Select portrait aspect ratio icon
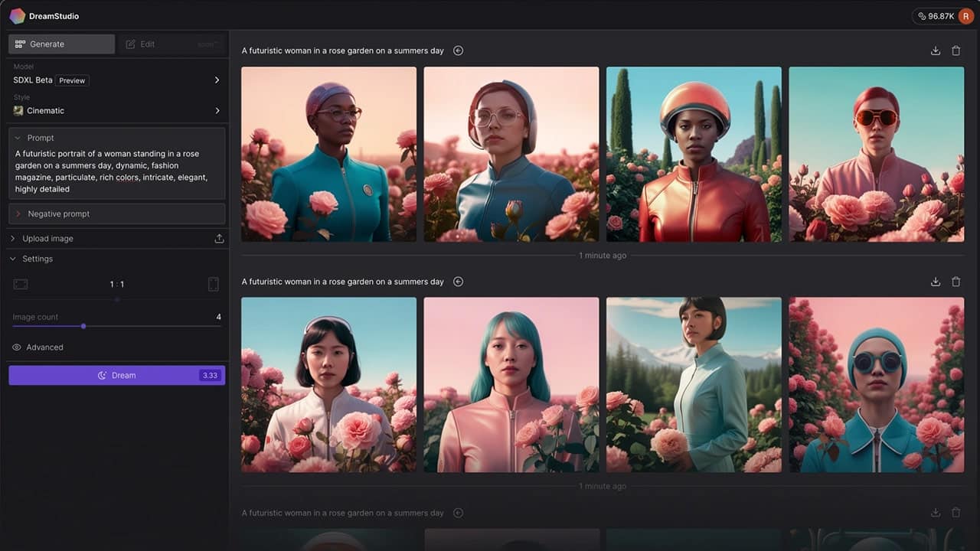The height and width of the screenshot is (551, 980). pos(213,284)
